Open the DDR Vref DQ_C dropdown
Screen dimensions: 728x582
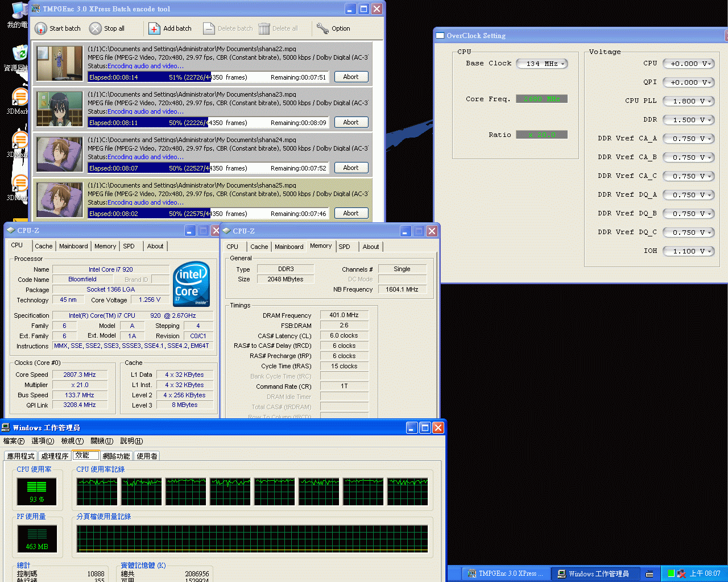tap(688, 232)
